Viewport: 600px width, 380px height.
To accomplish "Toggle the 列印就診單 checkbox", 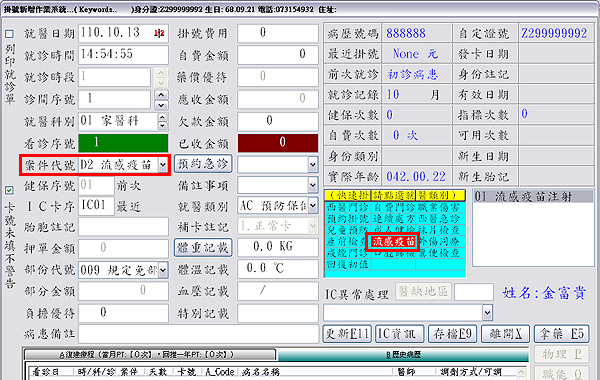I will [10, 34].
